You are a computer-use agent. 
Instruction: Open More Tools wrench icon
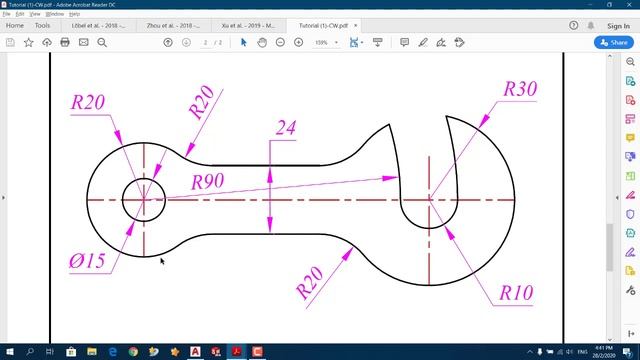coord(630,290)
